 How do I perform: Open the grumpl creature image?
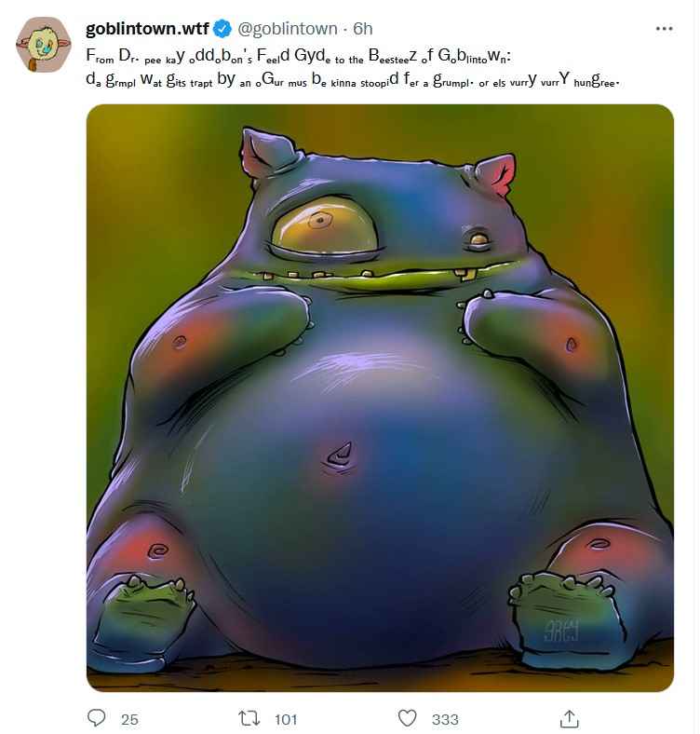point(380,398)
